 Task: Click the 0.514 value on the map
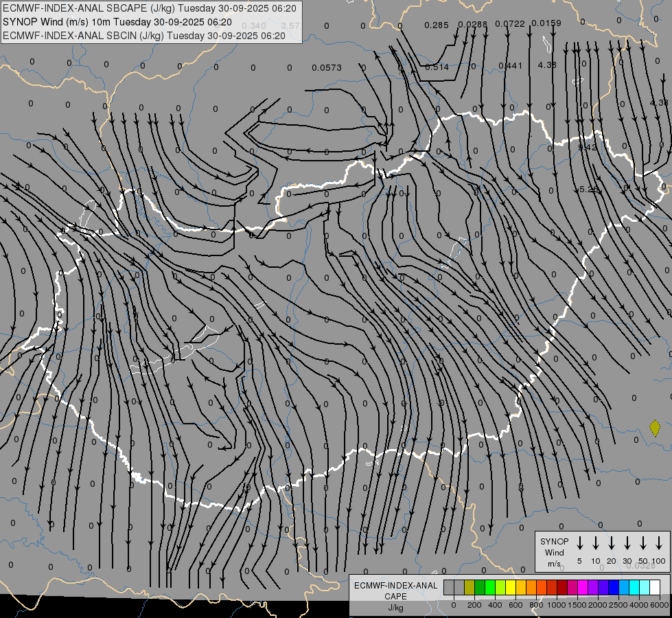437,67
